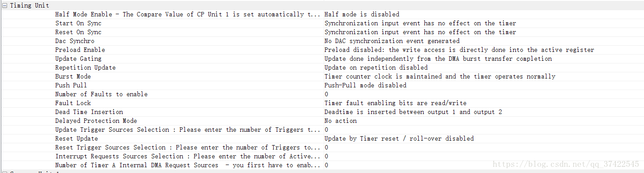The image size is (644, 173).
Task: Edit the Update Trigger Sources Selection count
Action: click(483, 130)
